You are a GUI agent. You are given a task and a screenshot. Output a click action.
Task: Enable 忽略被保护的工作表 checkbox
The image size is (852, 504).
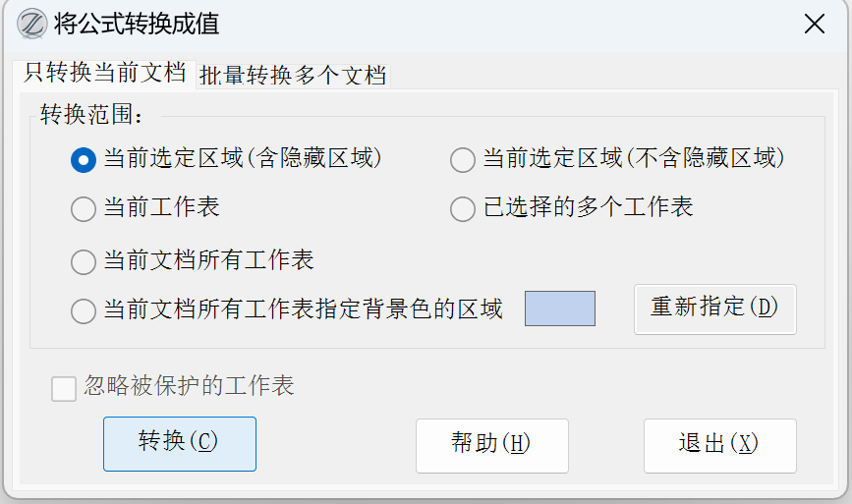(64, 389)
